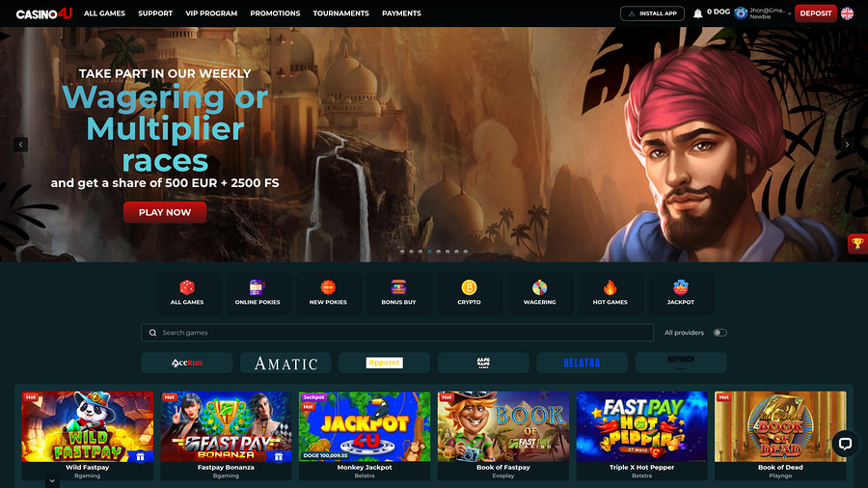
Task: Select the first banner slide dot
Action: [402, 252]
